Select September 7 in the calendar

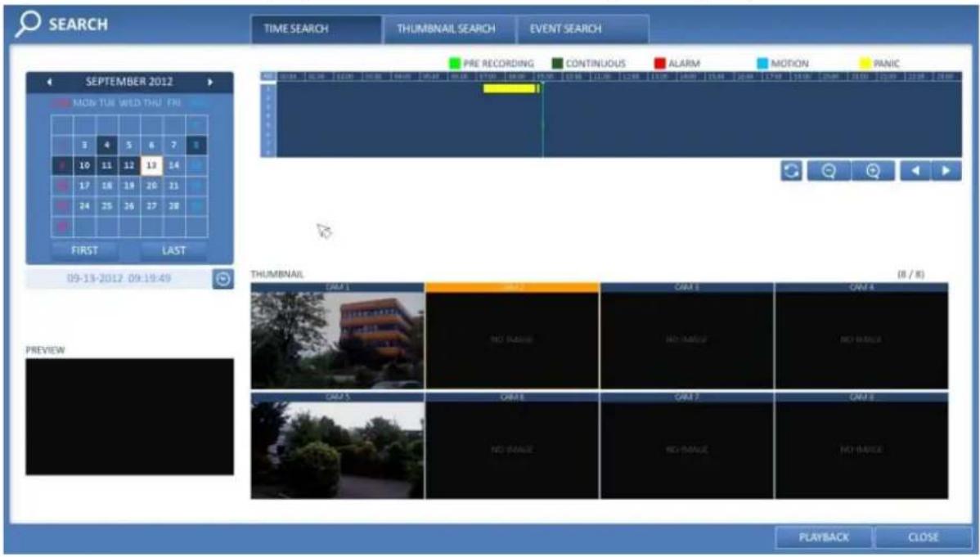pyautogui.click(x=173, y=145)
